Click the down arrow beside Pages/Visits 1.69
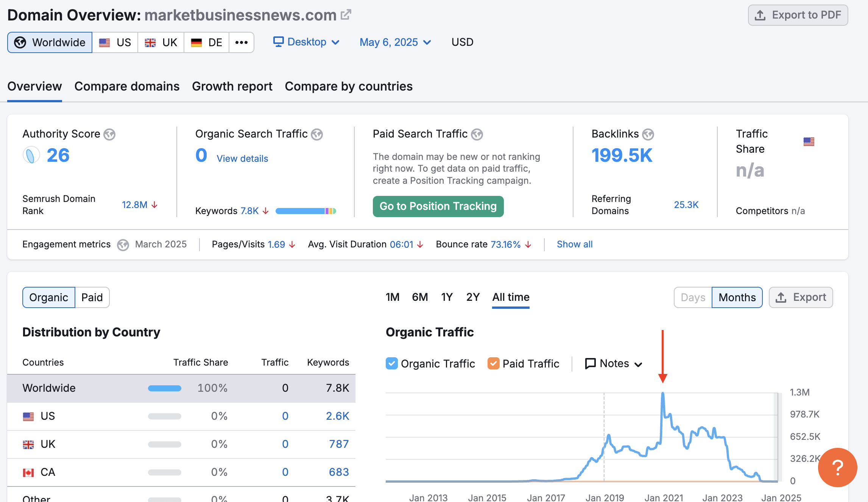Image resolution: width=868 pixels, height=502 pixels. (x=292, y=245)
